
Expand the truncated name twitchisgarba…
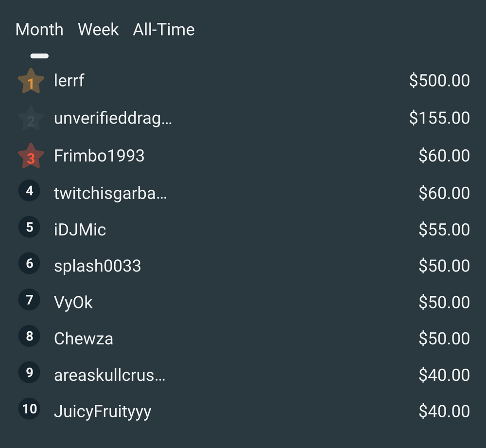pos(110,193)
